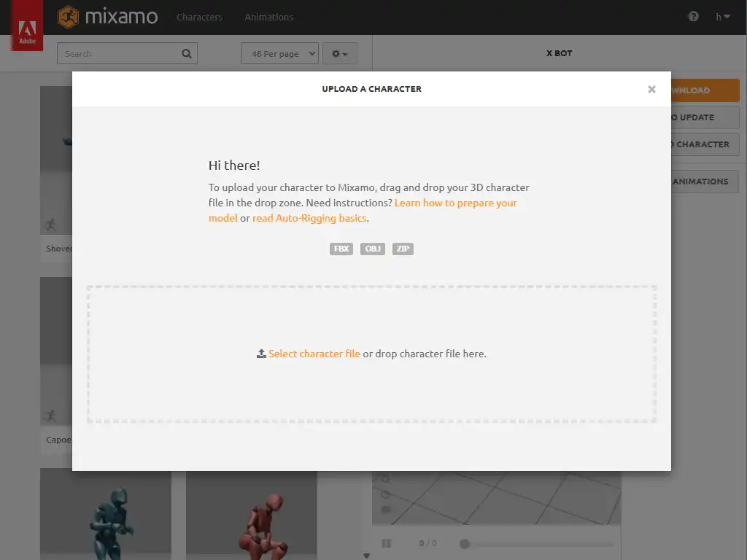Go to the Animations tab
Image resolution: width=747 pixels, height=560 pixels.
(268, 17)
